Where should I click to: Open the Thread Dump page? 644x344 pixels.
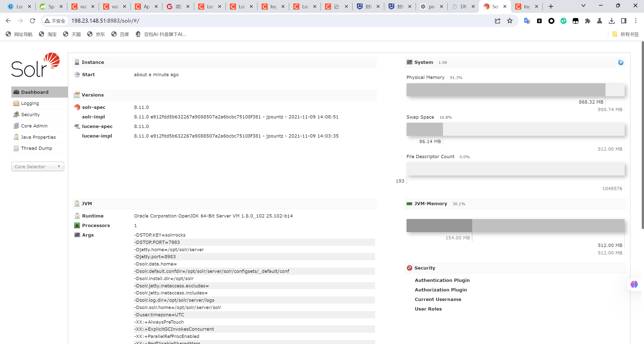coord(39,148)
